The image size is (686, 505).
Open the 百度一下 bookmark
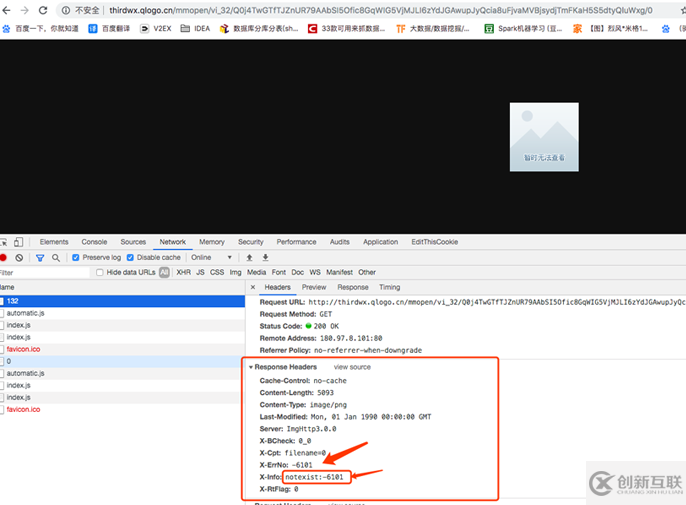[41, 28]
